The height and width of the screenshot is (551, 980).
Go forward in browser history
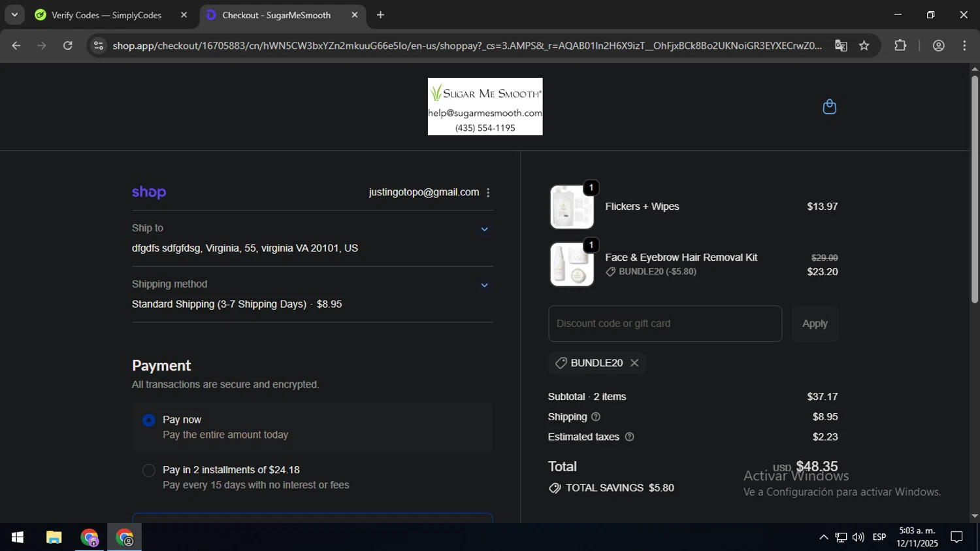42,46
